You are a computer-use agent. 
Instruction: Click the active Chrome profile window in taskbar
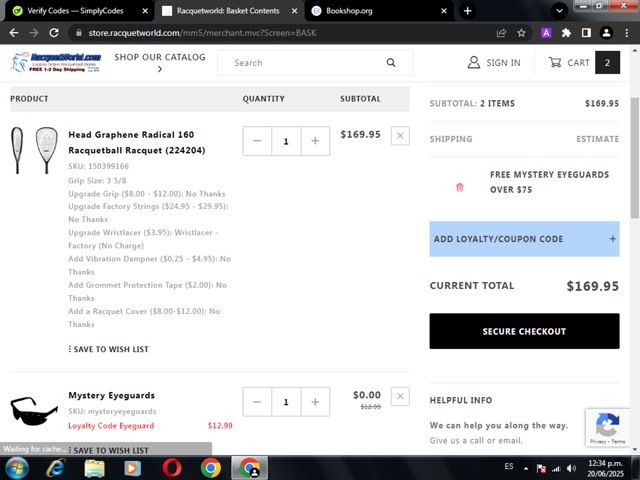tap(249, 468)
